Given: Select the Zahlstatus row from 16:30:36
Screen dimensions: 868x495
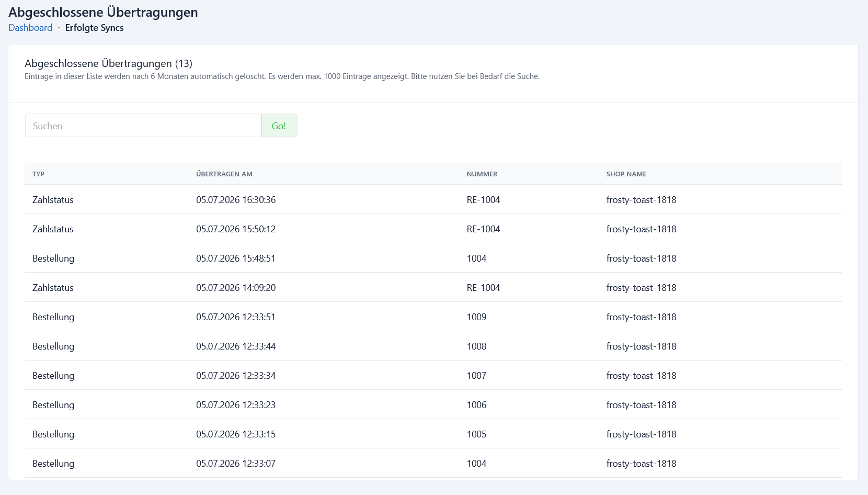Looking at the screenshot, I should click(433, 199).
